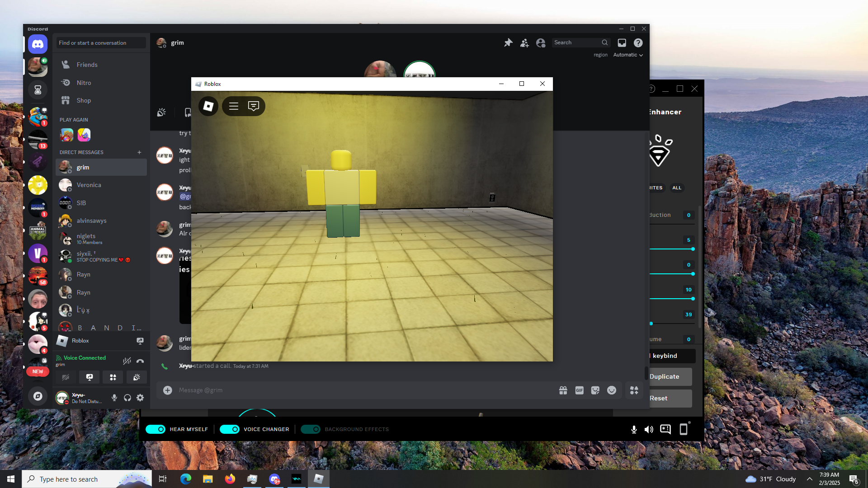
Task: Show hidden system tray icons
Action: coord(810,479)
